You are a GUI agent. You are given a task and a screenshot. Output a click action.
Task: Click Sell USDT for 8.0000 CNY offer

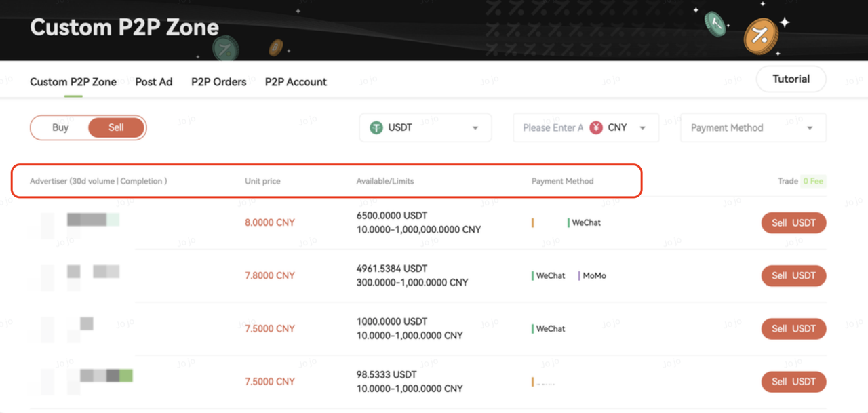pyautogui.click(x=793, y=223)
